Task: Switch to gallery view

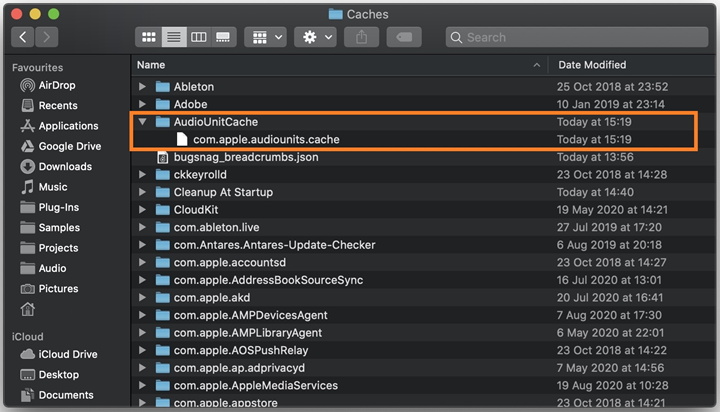Action: click(x=223, y=37)
